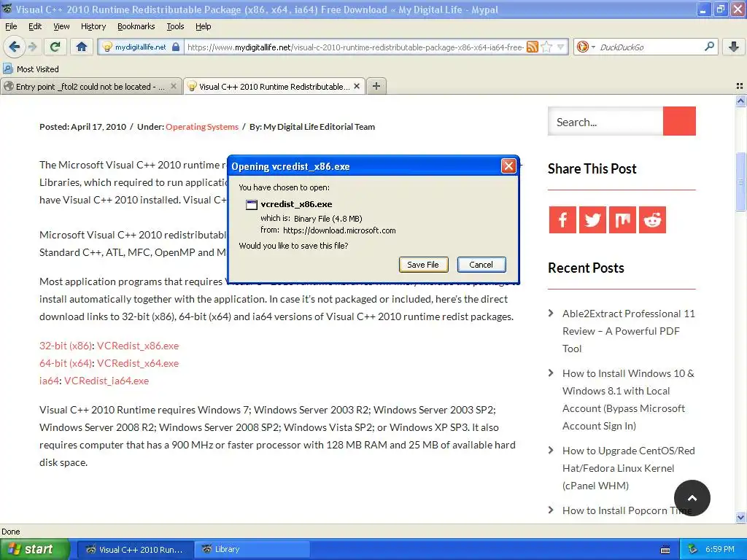The width and height of the screenshot is (747, 560).
Task: Click the scroll-to-top round arrow button
Action: pyautogui.click(x=692, y=498)
